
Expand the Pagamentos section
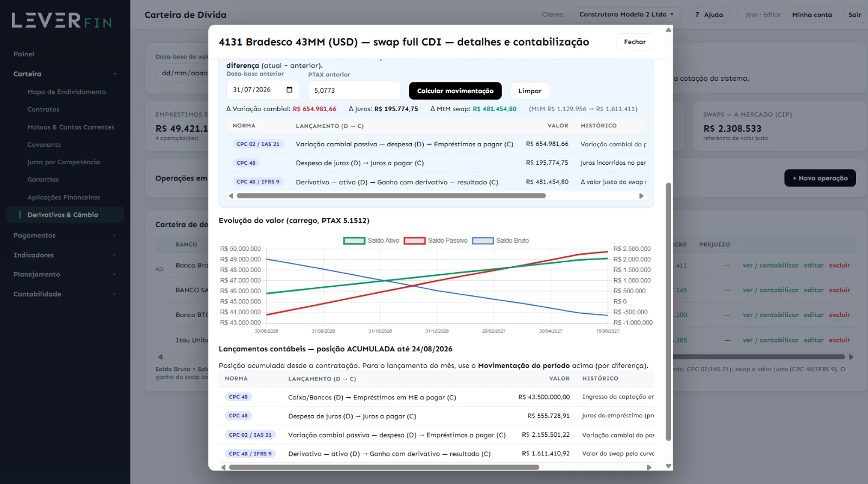click(65, 235)
